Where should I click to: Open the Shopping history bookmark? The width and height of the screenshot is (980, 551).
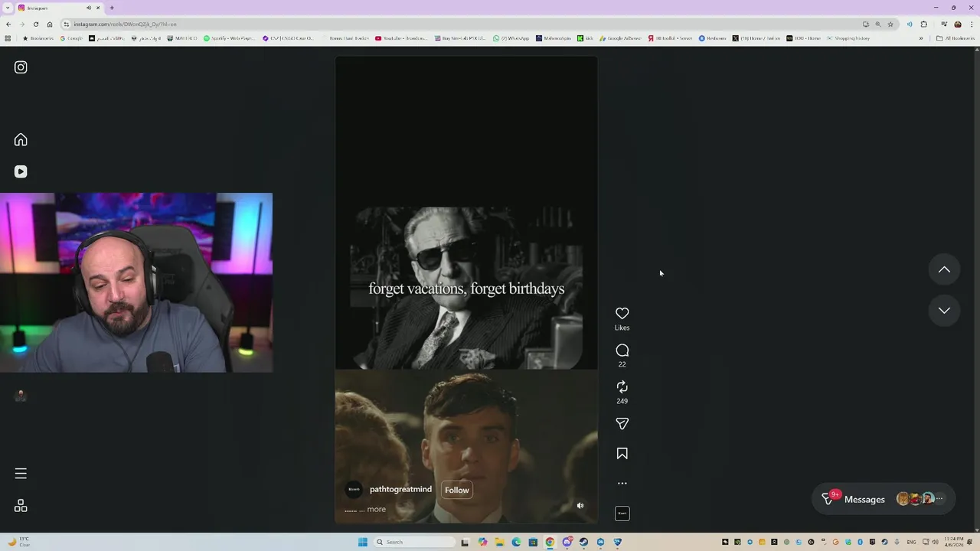(x=848, y=38)
